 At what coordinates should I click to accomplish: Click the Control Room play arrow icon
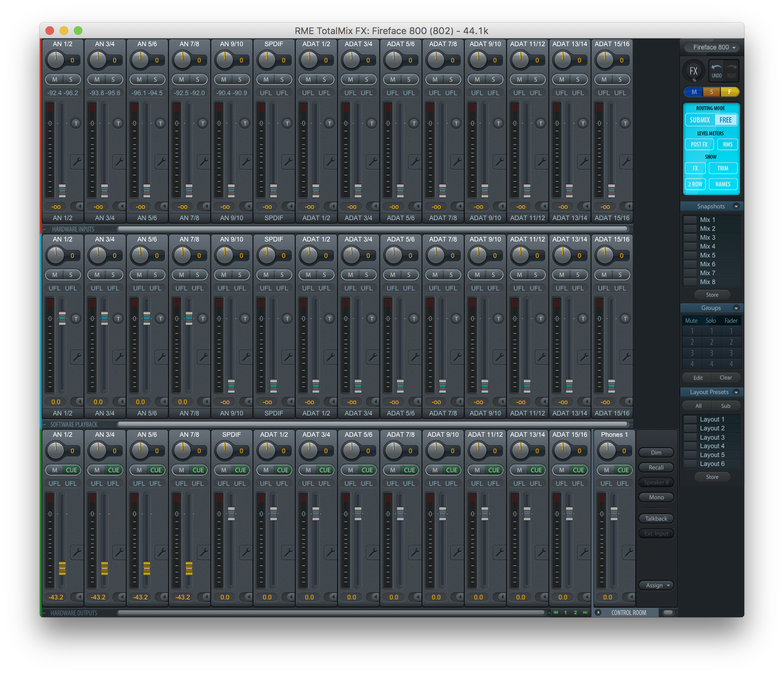coord(598,612)
